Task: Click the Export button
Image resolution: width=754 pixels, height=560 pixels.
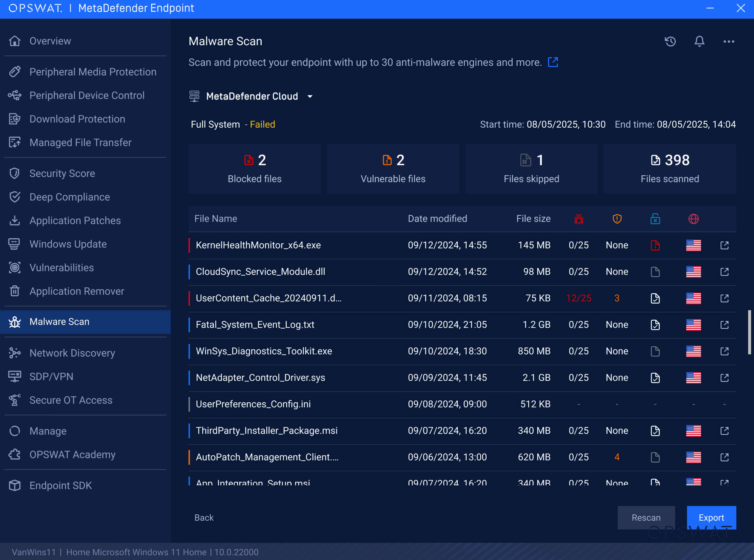Action: tap(711, 518)
